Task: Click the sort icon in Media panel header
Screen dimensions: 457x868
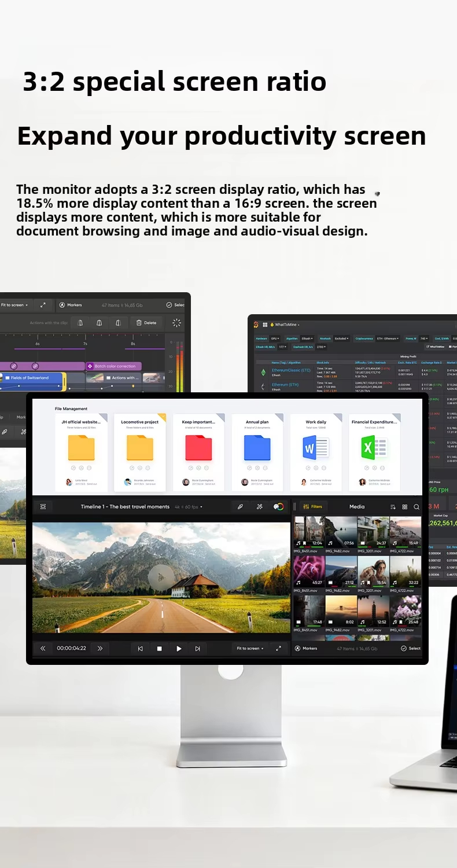Action: tap(393, 506)
